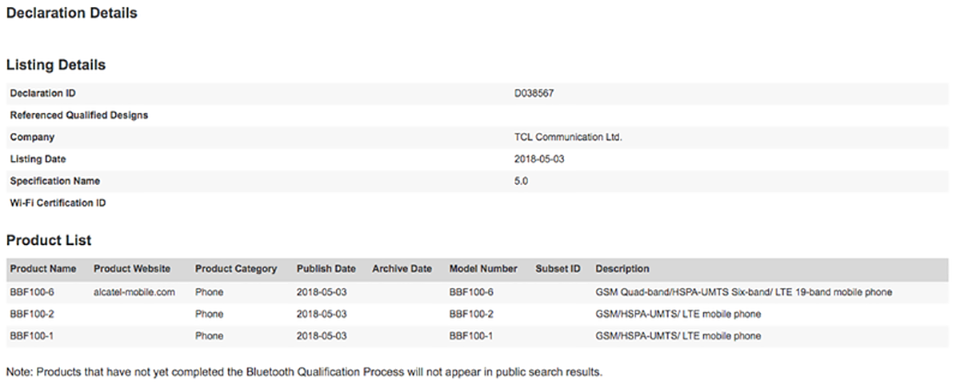960x389 pixels.
Task: Select model number BBF100-1
Action: (x=471, y=336)
